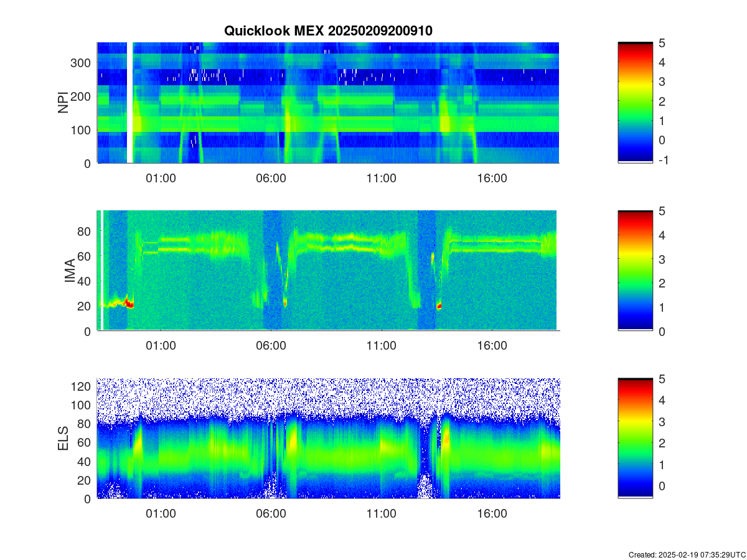Click the NPI axis label
This screenshot has width=747, height=560.
pyautogui.click(x=63, y=103)
